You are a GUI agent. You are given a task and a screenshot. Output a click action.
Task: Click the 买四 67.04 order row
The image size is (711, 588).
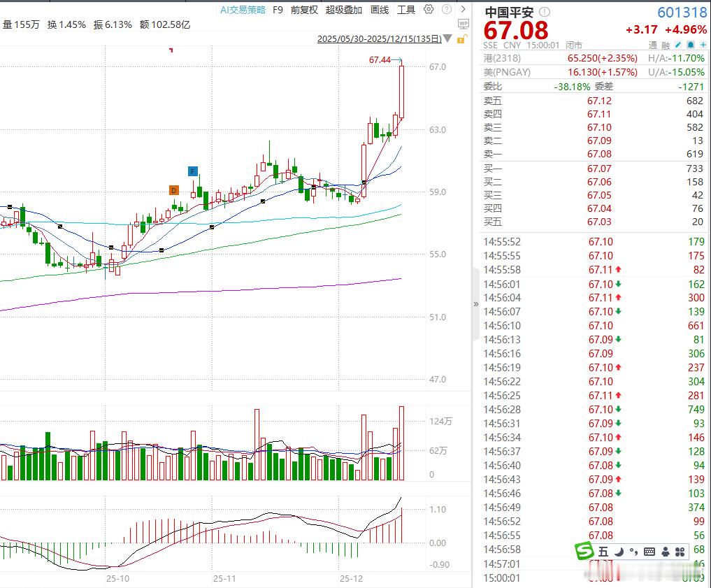point(594,208)
